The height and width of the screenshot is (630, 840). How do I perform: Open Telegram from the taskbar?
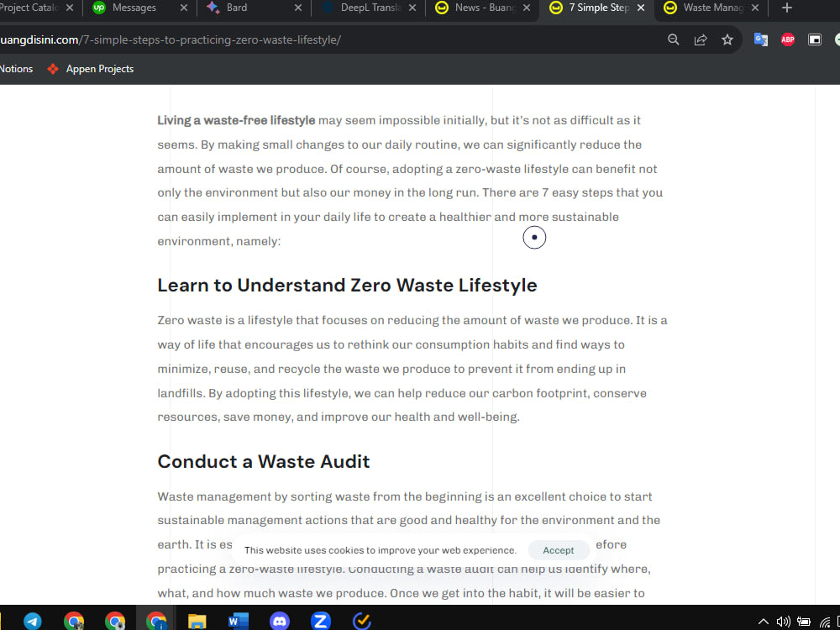32,621
